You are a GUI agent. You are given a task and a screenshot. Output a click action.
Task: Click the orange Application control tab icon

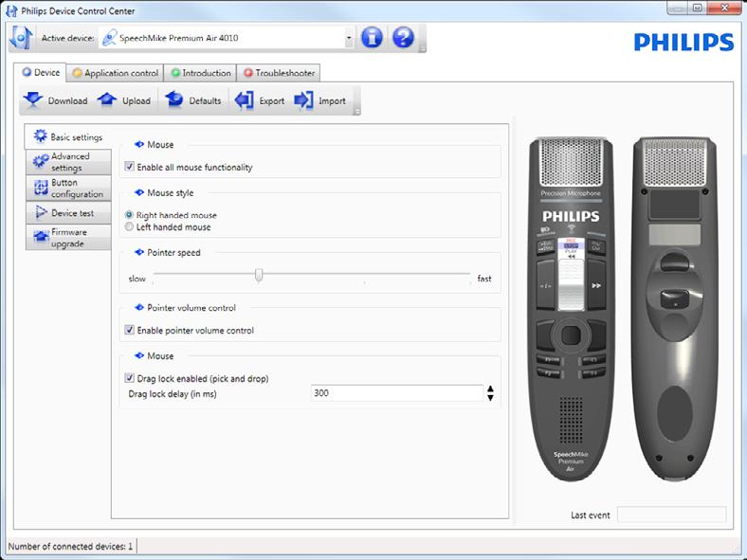tap(77, 73)
